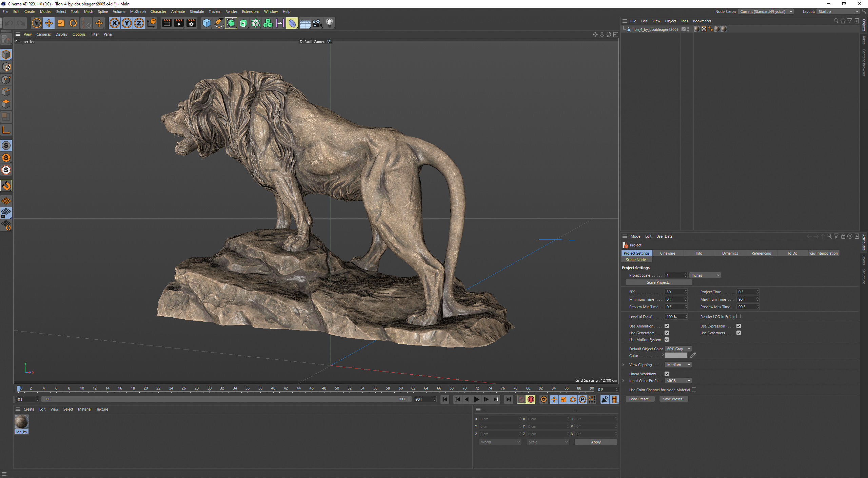Toggle Use Motion System checkbox
Image resolution: width=868 pixels, height=478 pixels.
point(667,340)
